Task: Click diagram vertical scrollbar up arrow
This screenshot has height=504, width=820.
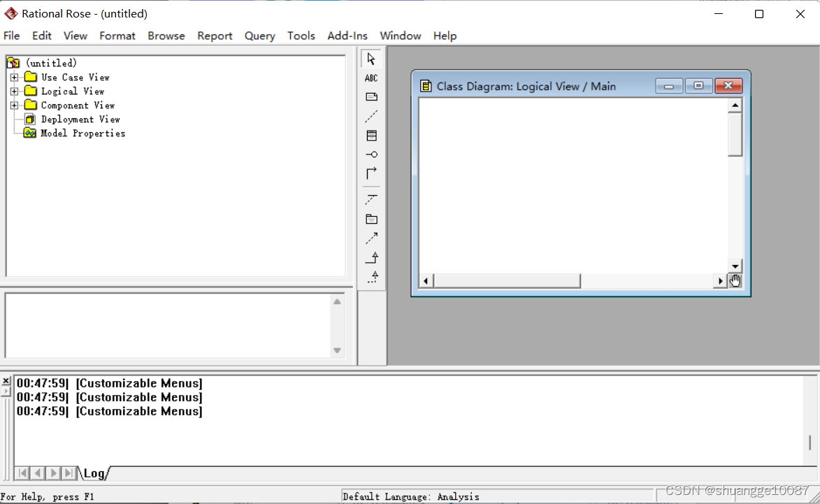Action: (x=735, y=106)
